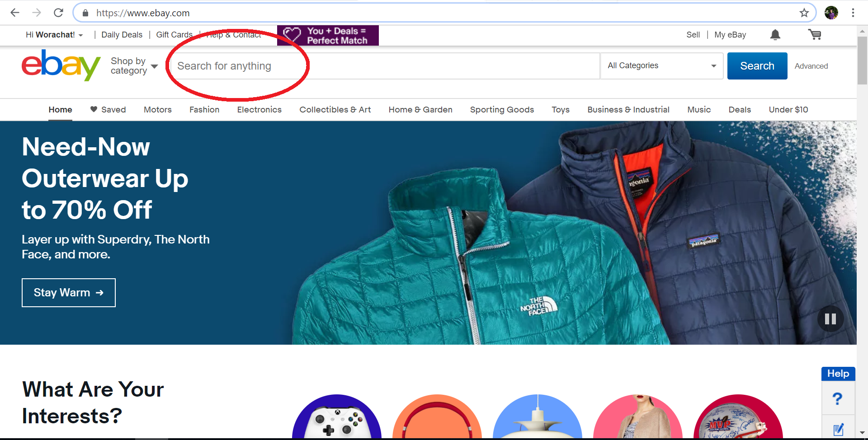Go to the Music category
This screenshot has width=868, height=440.
point(699,110)
